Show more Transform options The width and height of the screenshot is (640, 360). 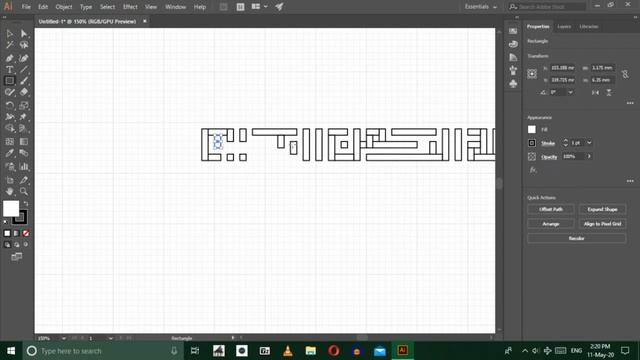pyautogui.click(x=630, y=103)
